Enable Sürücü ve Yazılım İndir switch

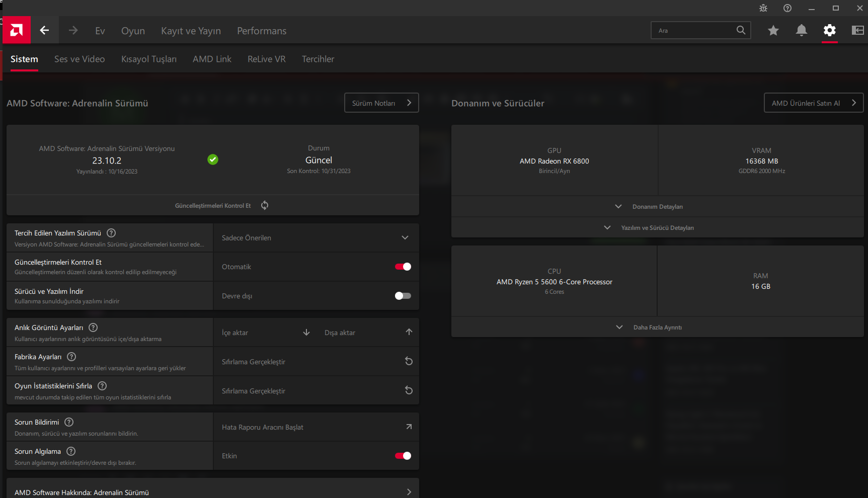click(403, 296)
